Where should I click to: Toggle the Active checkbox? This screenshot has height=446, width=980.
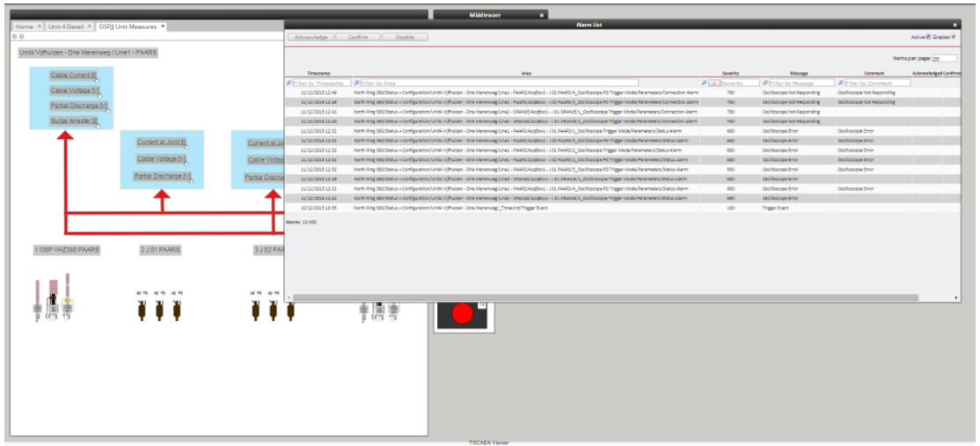pos(928,37)
